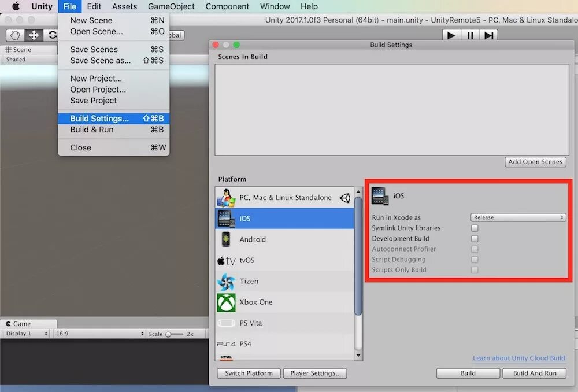Toggle Autoconnect Profiler checkbox
Screen dimensions: 578x392
tap(475, 249)
